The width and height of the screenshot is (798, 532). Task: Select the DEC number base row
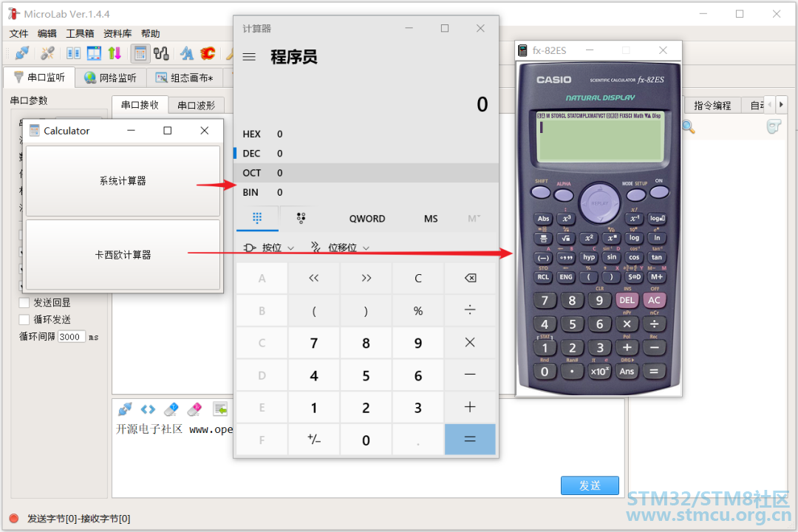pos(366,153)
